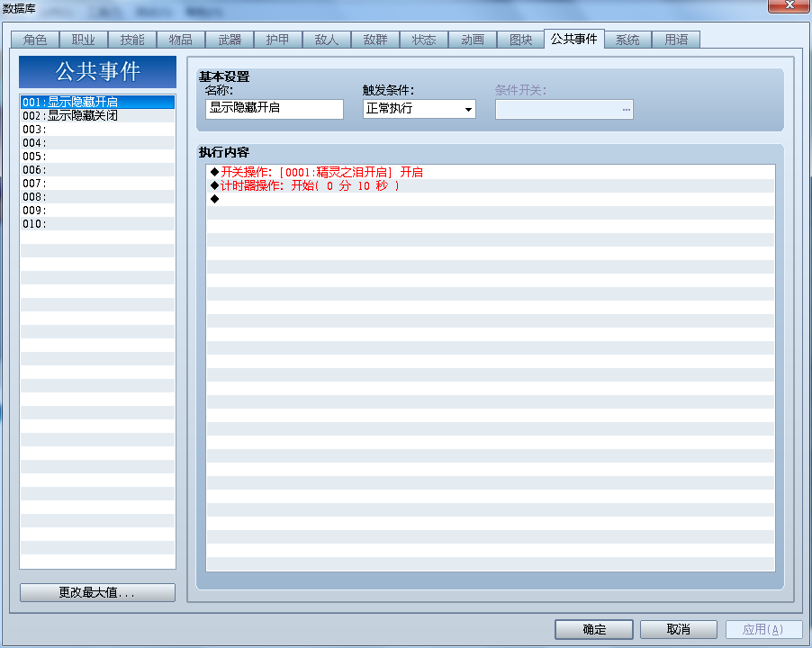The width and height of the screenshot is (812, 648).
Task: Select empty event slot 003
Action: [x=97, y=129]
